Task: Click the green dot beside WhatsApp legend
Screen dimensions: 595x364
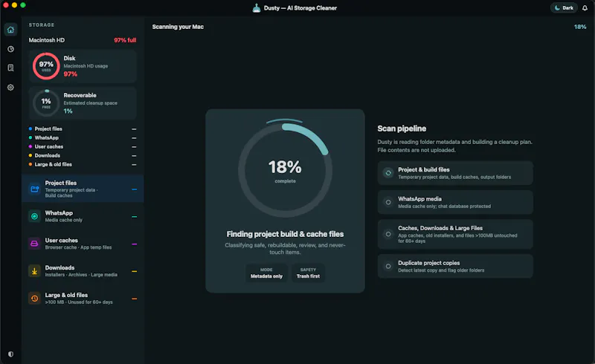Action: point(30,137)
